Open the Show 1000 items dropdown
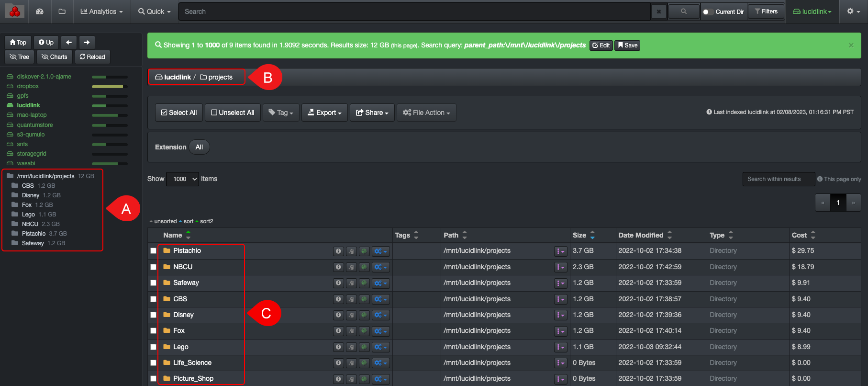Image resolution: width=868 pixels, height=386 pixels. 182,179
